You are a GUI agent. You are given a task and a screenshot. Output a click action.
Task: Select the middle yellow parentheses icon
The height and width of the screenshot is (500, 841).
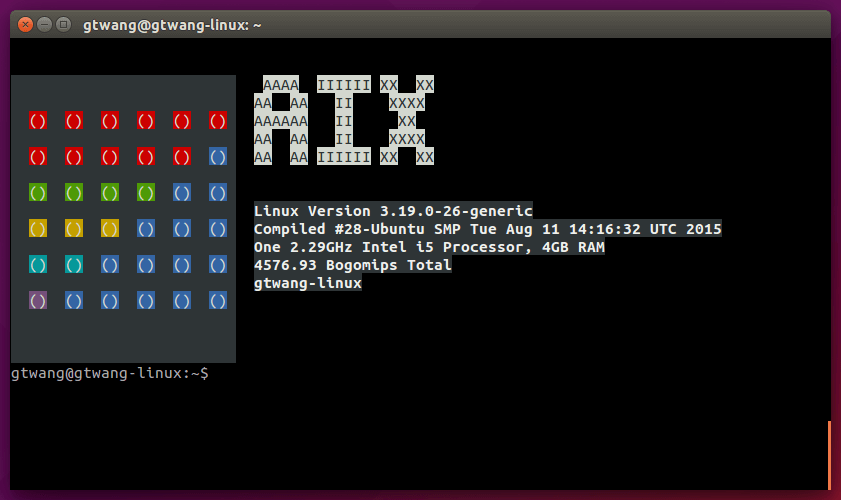74,228
